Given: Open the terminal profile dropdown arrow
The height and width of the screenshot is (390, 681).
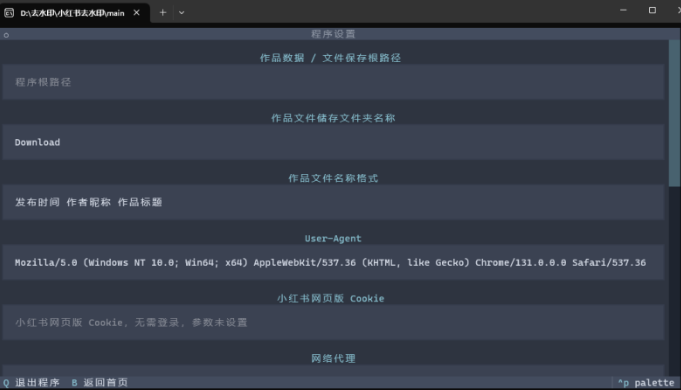Looking at the screenshot, I should (x=182, y=13).
